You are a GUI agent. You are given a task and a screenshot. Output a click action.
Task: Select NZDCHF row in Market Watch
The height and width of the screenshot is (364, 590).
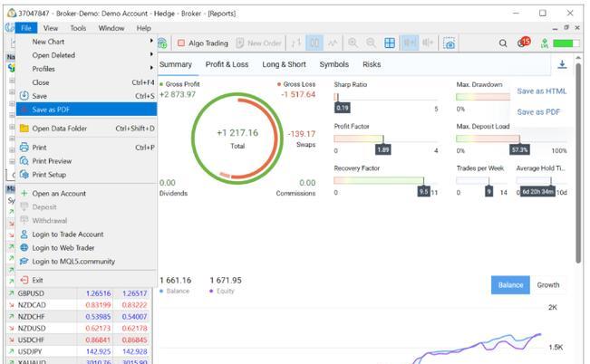79,316
